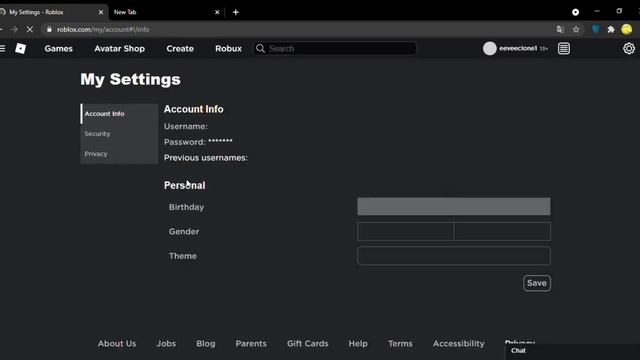Close the New Tab tab
This screenshot has height=360, width=640.
coord(217,12)
